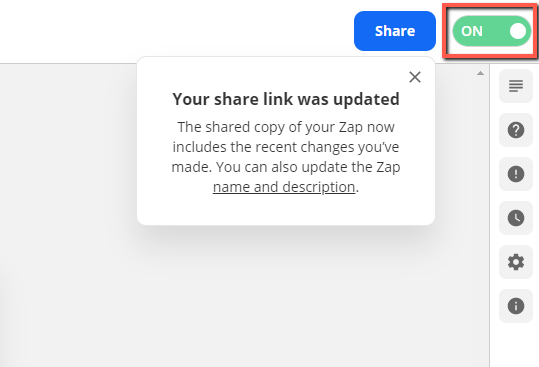The image size is (539, 367).
Task: Open the name and description link
Action: coord(284,187)
